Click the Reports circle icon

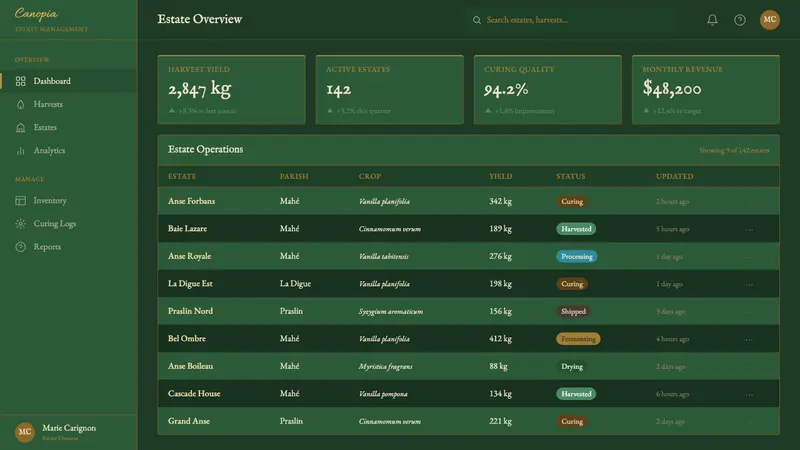(x=20, y=247)
